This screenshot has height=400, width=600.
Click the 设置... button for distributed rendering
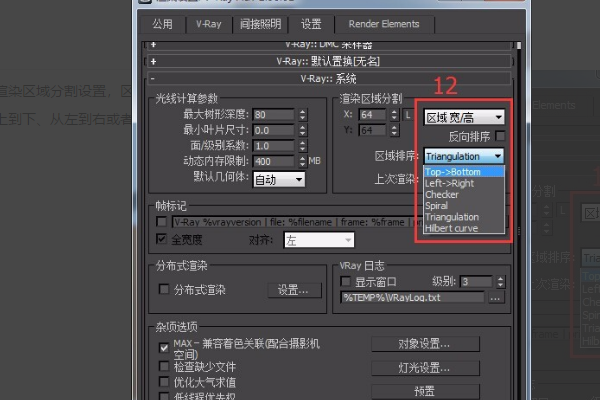pos(294,290)
